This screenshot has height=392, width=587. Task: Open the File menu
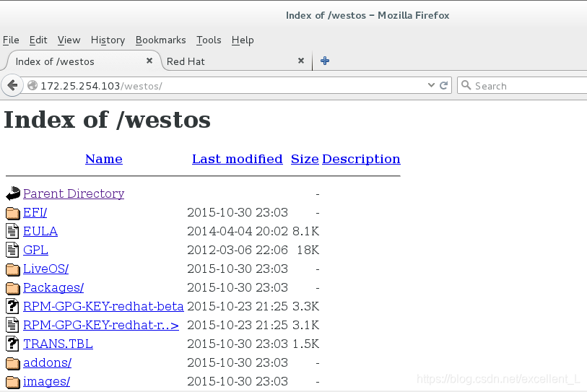tap(11, 40)
